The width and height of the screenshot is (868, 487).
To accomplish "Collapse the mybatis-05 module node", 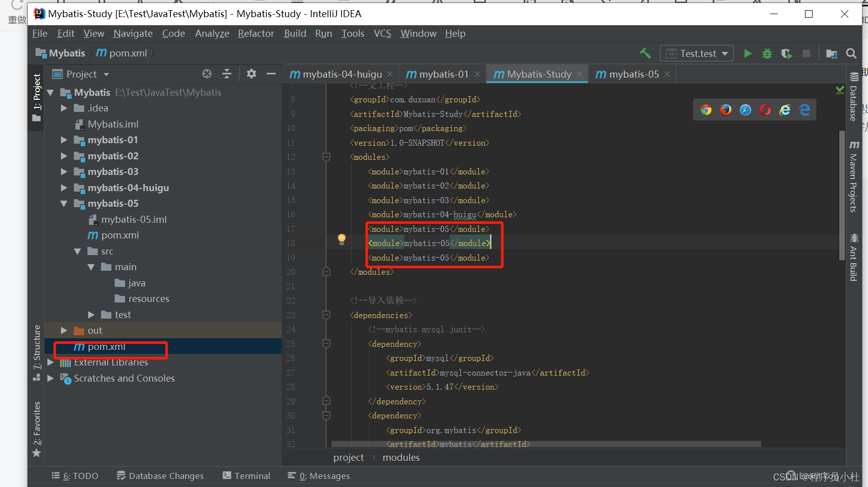I will (64, 203).
